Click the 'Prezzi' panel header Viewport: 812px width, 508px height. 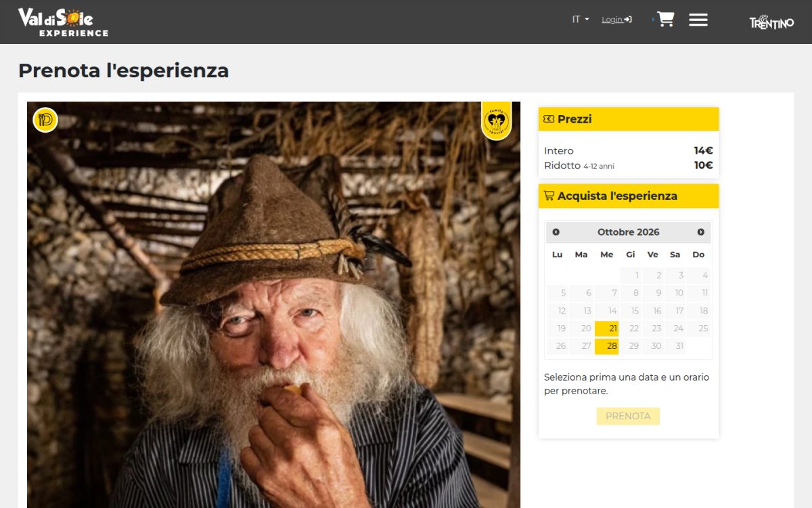(629, 119)
